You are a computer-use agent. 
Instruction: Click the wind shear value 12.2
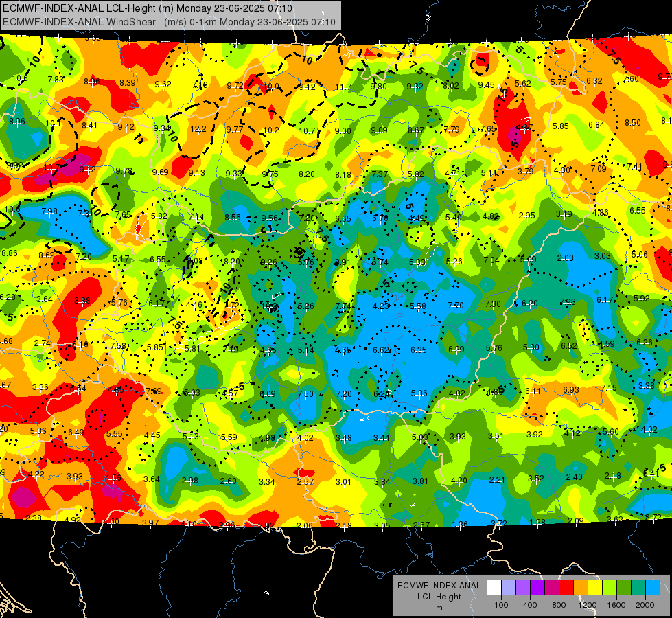point(198,128)
